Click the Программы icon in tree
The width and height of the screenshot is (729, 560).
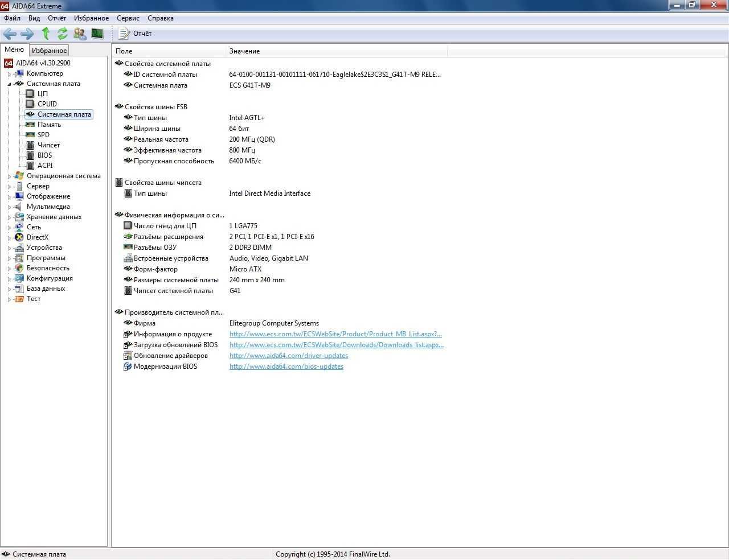point(19,258)
